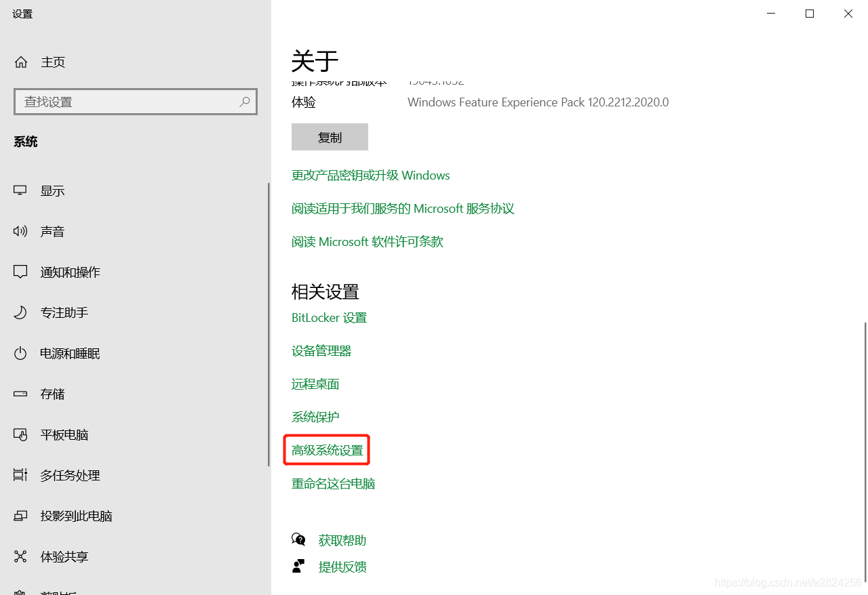This screenshot has width=868, height=595.
Task: Click the Give Feedback person icon
Action: pos(298,567)
